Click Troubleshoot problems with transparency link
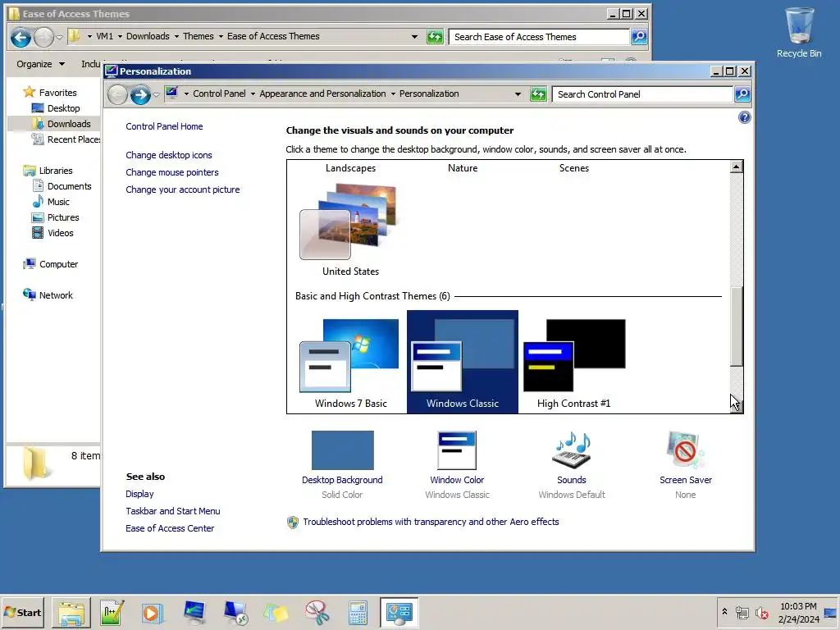Image resolution: width=840 pixels, height=630 pixels. (x=431, y=522)
